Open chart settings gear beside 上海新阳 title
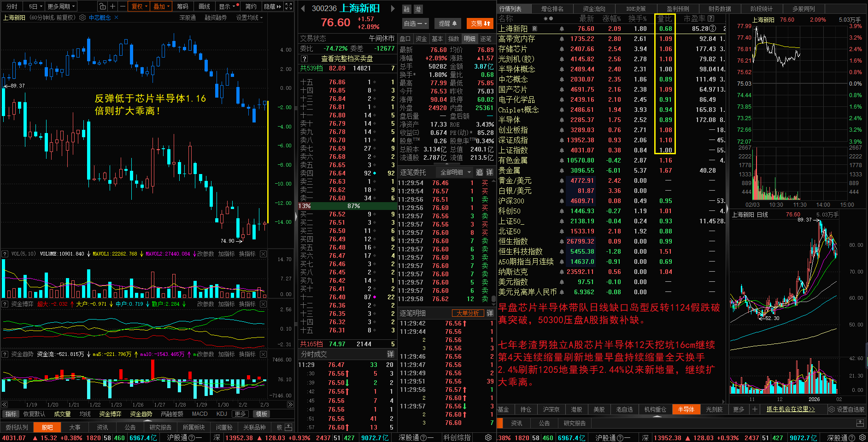The width and height of the screenshot is (868, 442). tap(82, 17)
